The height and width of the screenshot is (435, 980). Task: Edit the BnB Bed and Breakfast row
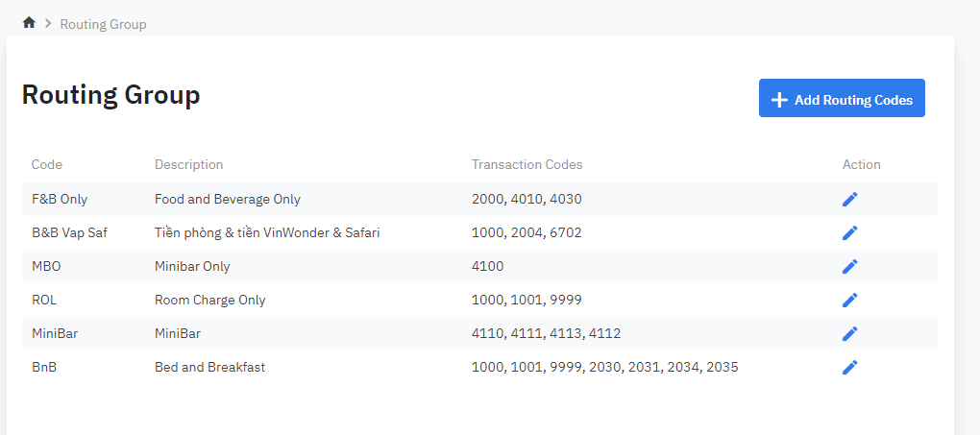point(849,367)
